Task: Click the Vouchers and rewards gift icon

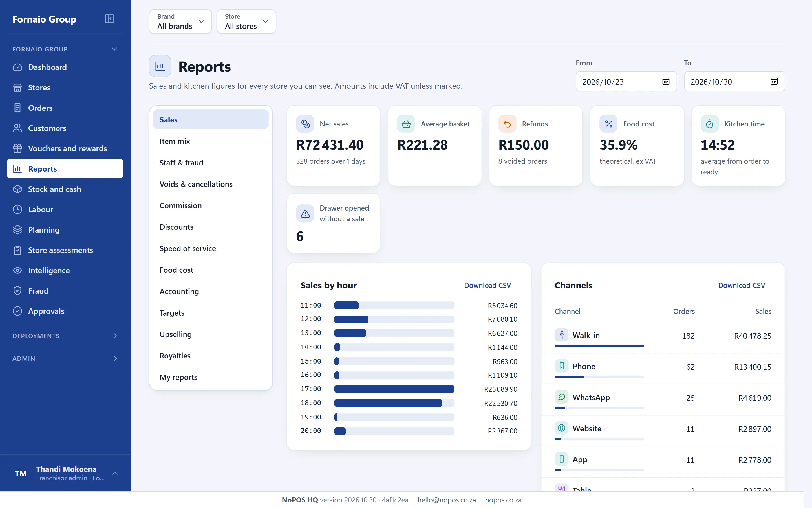Action: tap(17, 148)
